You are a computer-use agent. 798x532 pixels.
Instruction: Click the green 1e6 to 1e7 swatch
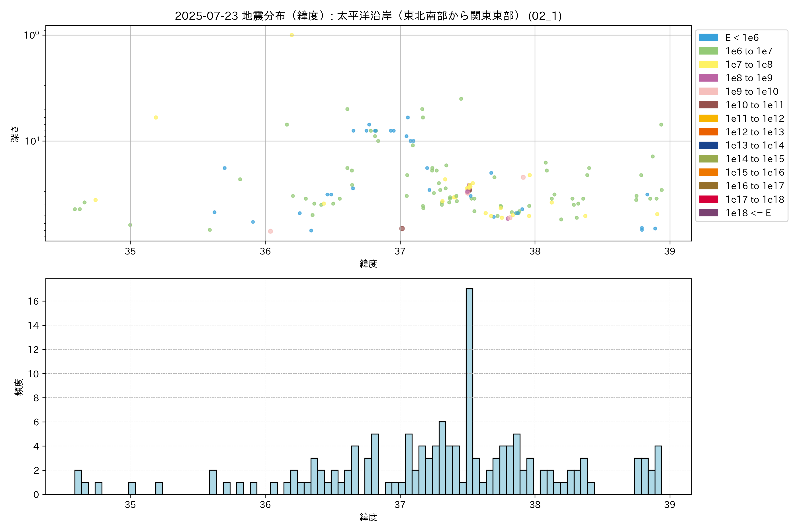coord(708,51)
